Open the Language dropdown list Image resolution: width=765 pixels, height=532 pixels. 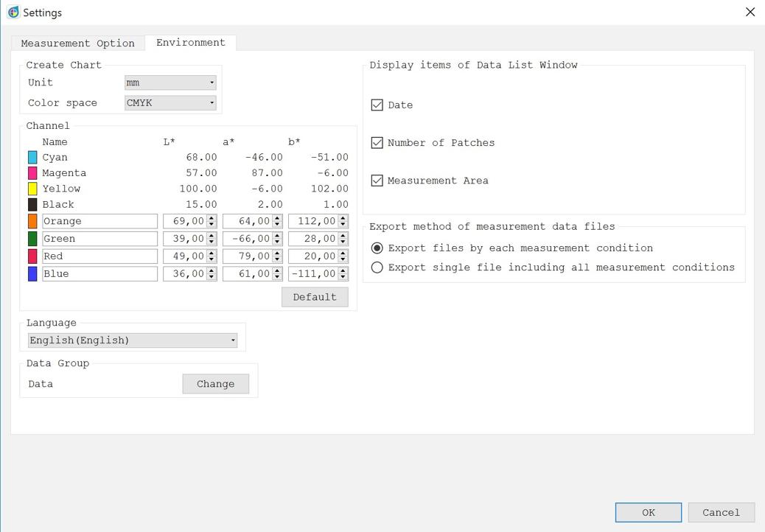pos(133,340)
